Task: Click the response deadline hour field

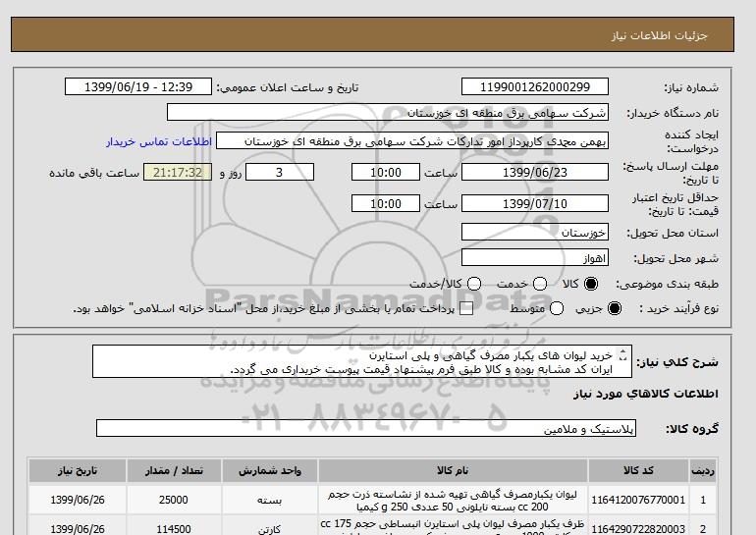Action: (x=387, y=172)
